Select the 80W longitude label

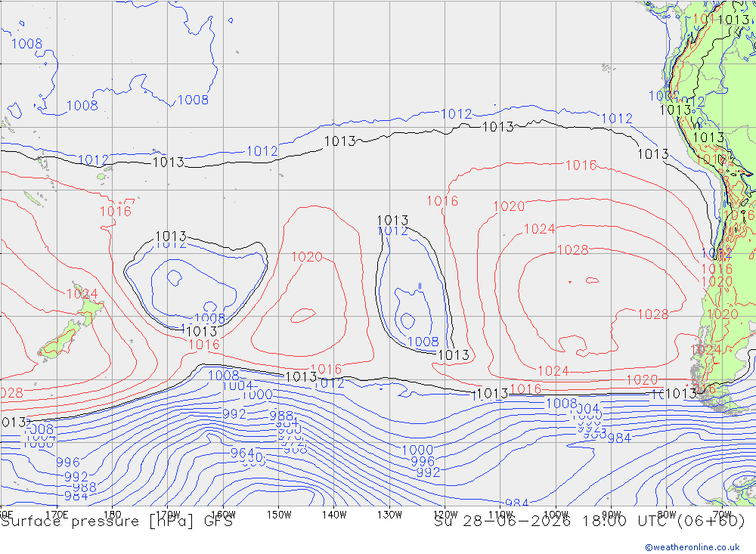click(667, 515)
